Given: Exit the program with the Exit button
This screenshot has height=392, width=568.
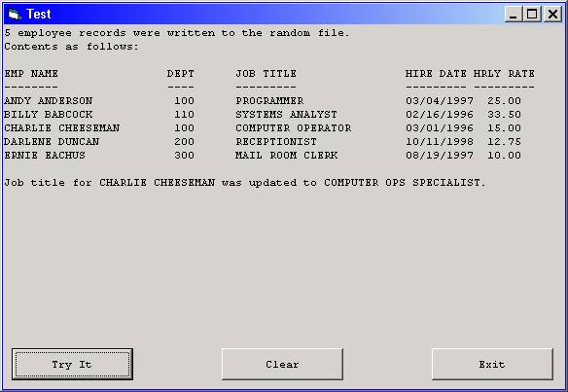Looking at the screenshot, I should [492, 364].
